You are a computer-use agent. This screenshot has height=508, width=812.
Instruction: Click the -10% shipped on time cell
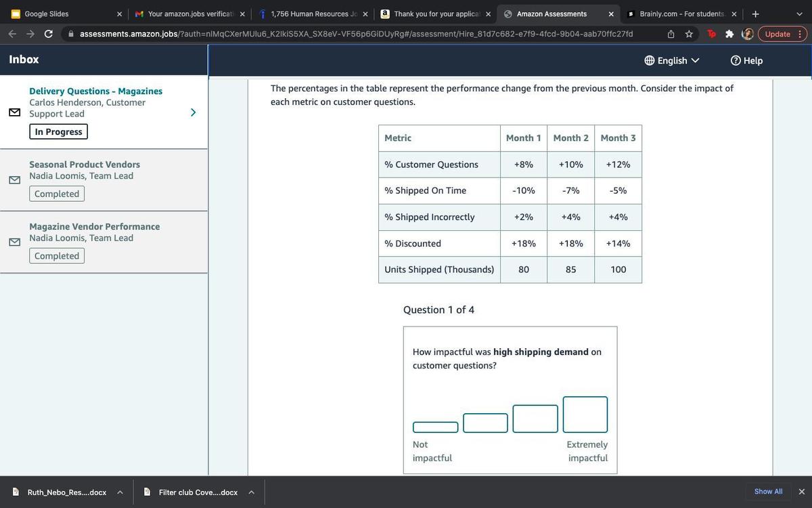pos(524,190)
